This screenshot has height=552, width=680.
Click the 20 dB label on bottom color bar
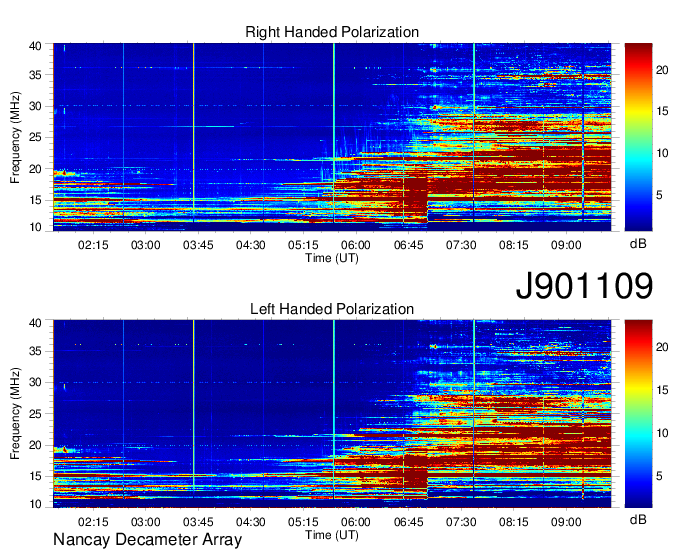click(662, 347)
